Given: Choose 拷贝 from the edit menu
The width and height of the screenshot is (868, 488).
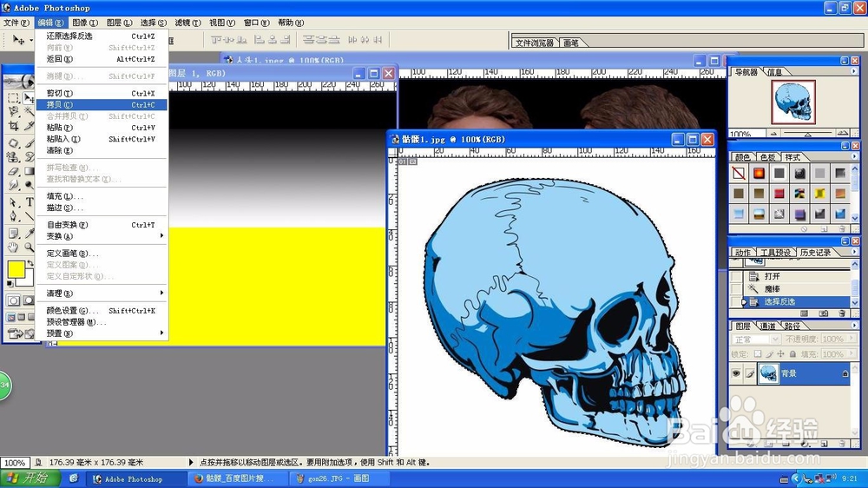Looking at the screenshot, I should (x=102, y=105).
